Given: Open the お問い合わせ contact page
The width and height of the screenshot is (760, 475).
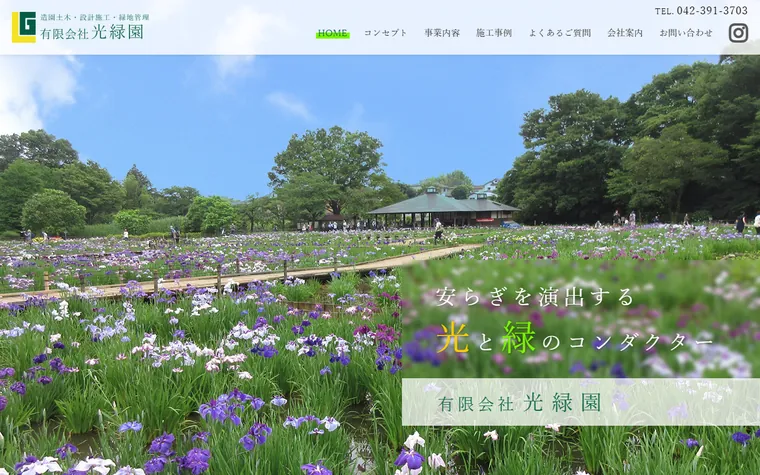Looking at the screenshot, I should pyautogui.click(x=686, y=33).
